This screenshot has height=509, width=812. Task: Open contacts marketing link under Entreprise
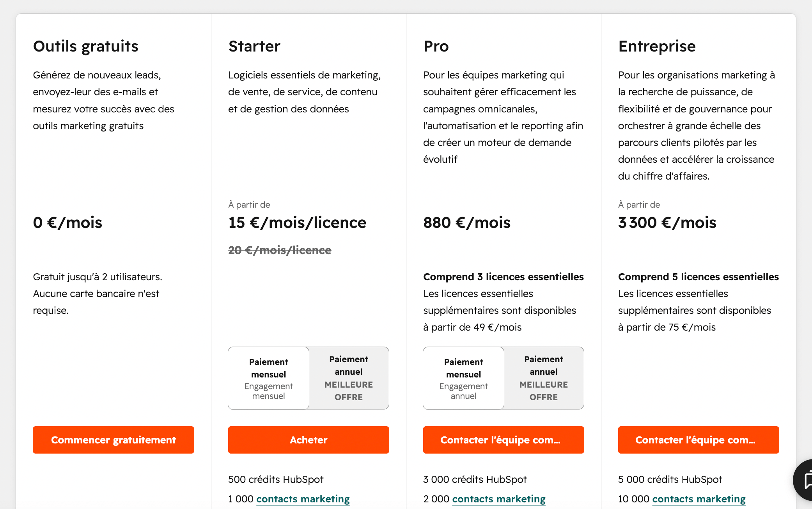click(x=699, y=499)
